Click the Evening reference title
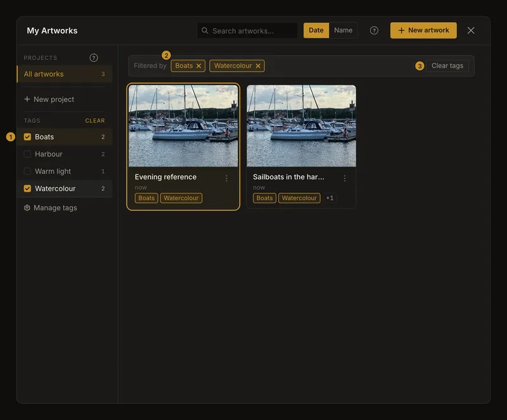 tap(165, 177)
